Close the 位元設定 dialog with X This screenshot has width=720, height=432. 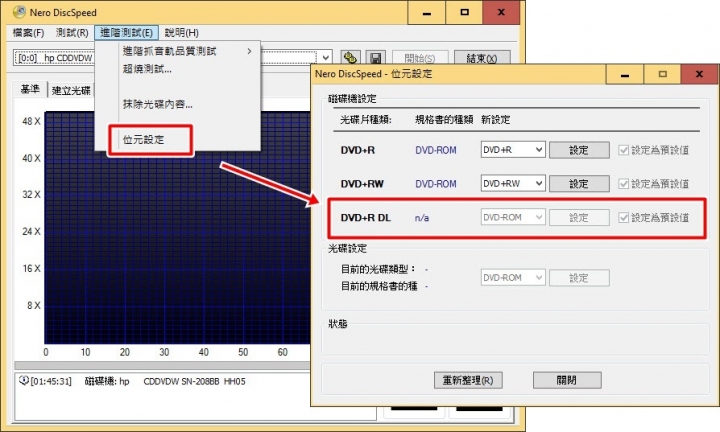click(x=699, y=74)
